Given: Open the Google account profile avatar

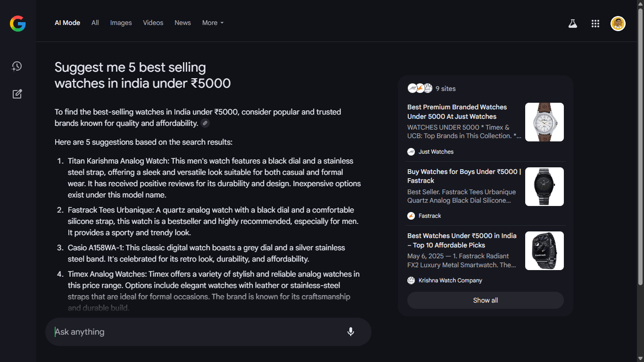Looking at the screenshot, I should [x=618, y=24].
